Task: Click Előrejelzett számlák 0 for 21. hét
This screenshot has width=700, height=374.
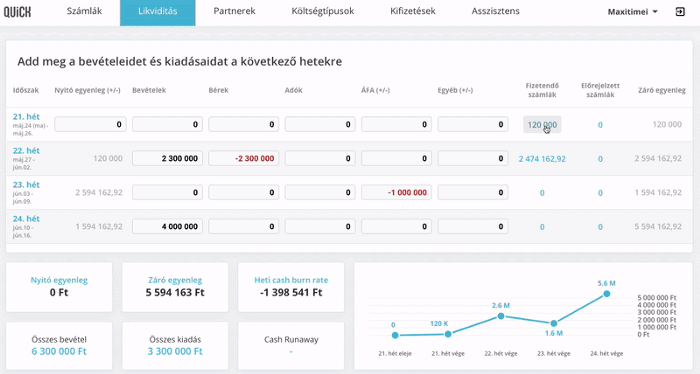Action: (600, 125)
